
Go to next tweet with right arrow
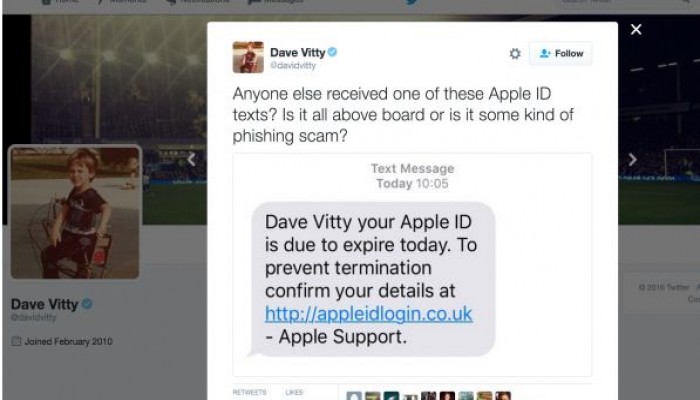(633, 159)
